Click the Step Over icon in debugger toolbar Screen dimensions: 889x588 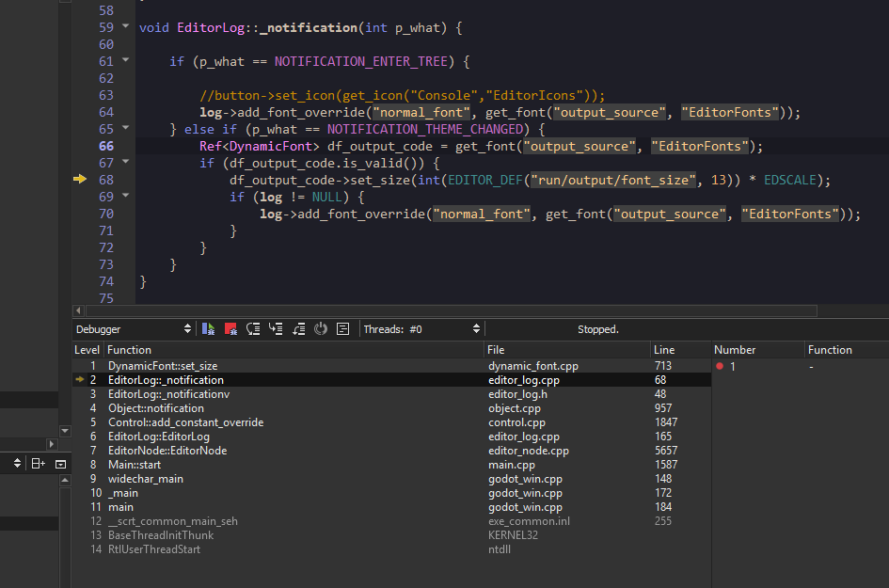(x=254, y=328)
